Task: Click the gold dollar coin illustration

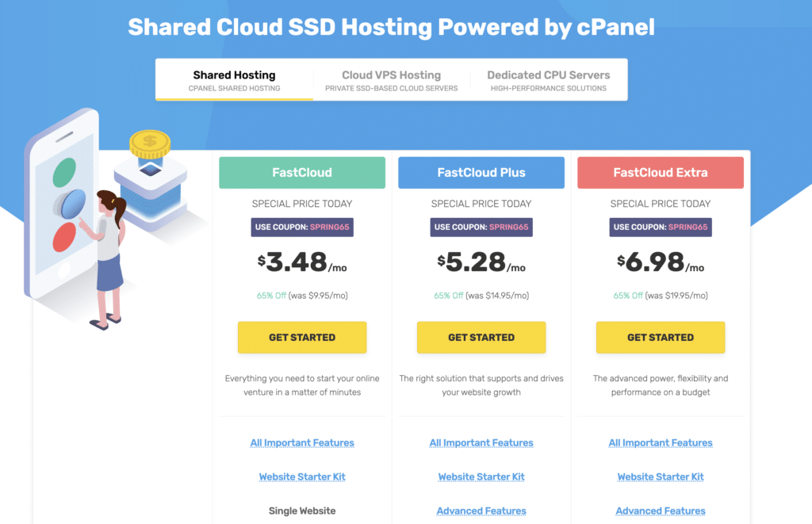Action: [x=150, y=143]
